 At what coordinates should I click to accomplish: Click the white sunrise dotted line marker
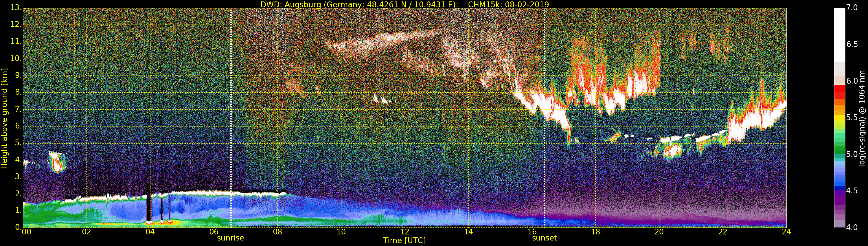tap(231, 118)
